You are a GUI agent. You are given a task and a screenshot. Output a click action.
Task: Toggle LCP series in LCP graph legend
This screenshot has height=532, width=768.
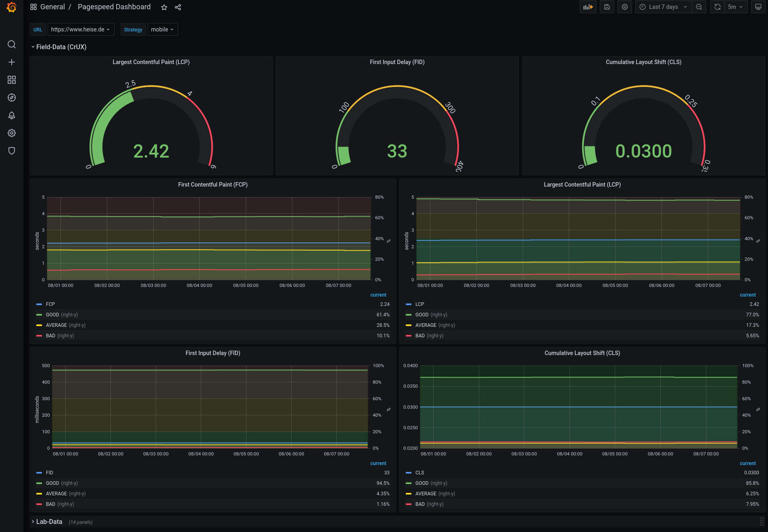[x=419, y=304]
